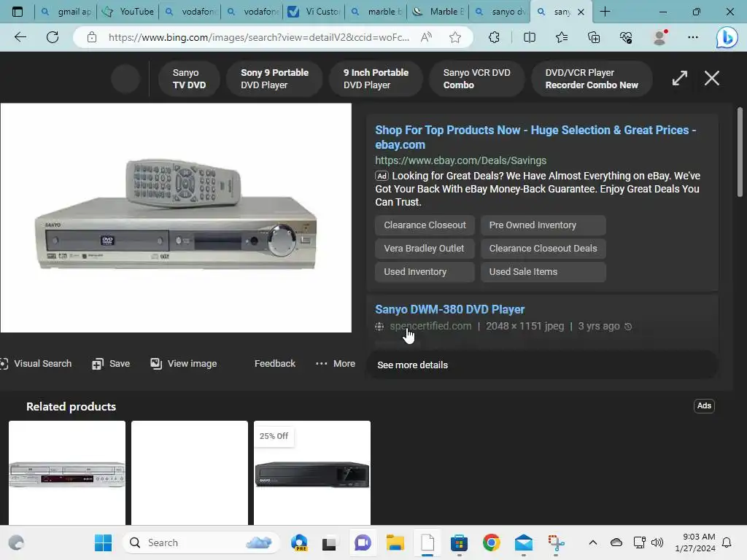
Task: Expand See more details section
Action: [x=542, y=365]
